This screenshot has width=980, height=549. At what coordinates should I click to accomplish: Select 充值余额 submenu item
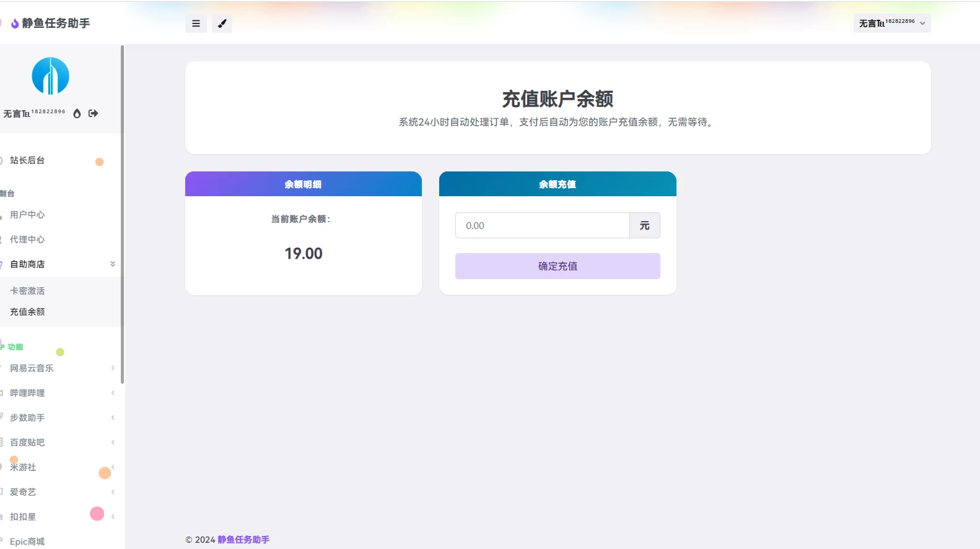click(x=27, y=312)
